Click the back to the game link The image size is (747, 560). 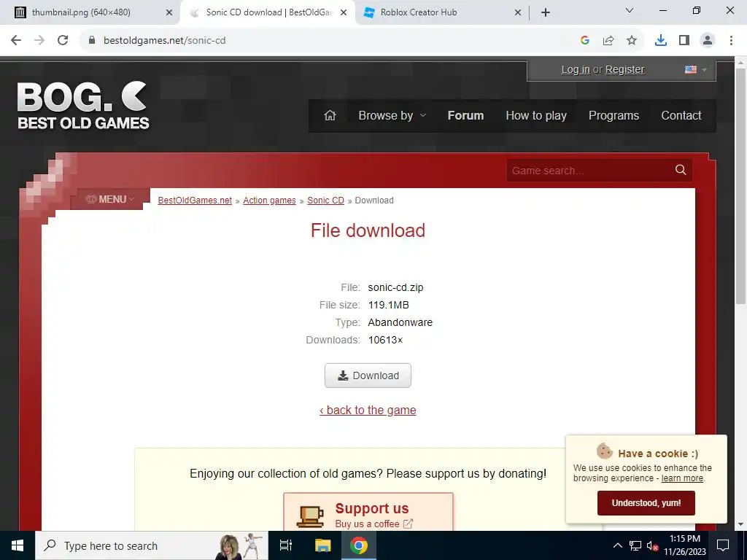[368, 410]
